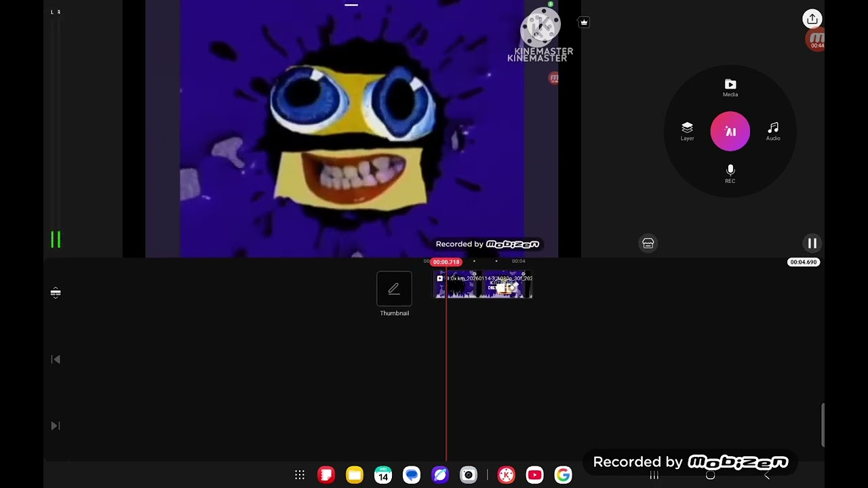Expand the timeline tracks view
The width and height of the screenshot is (868, 488).
tap(56, 293)
